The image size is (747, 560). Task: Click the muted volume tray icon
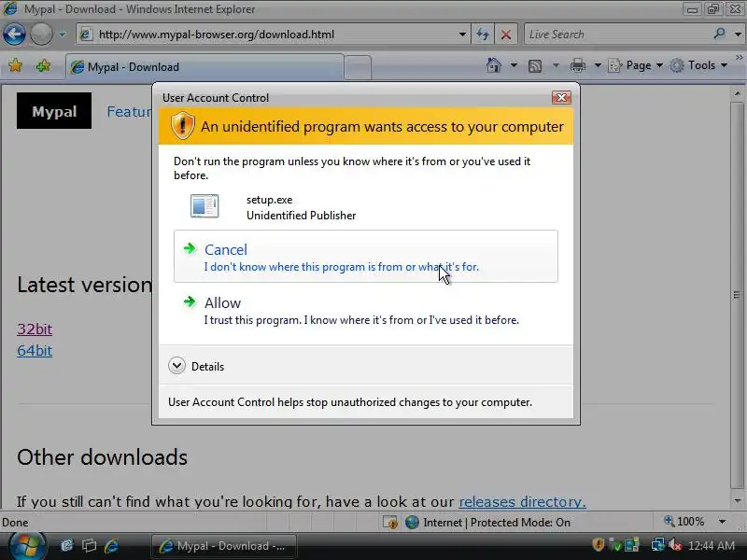click(674, 545)
